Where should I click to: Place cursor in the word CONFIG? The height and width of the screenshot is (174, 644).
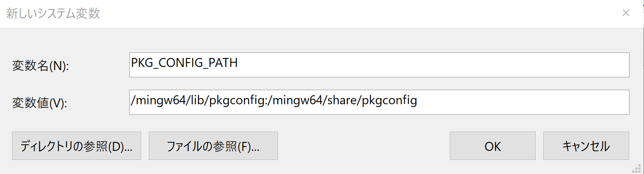(x=181, y=63)
